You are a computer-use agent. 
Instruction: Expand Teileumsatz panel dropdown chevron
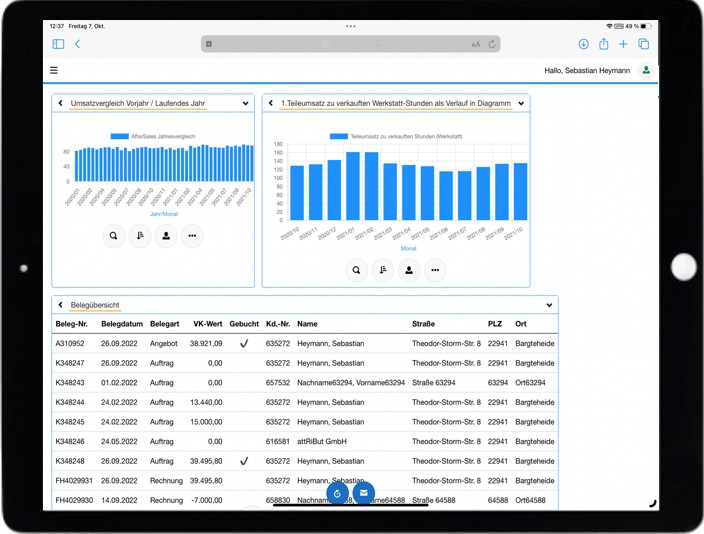(x=521, y=103)
